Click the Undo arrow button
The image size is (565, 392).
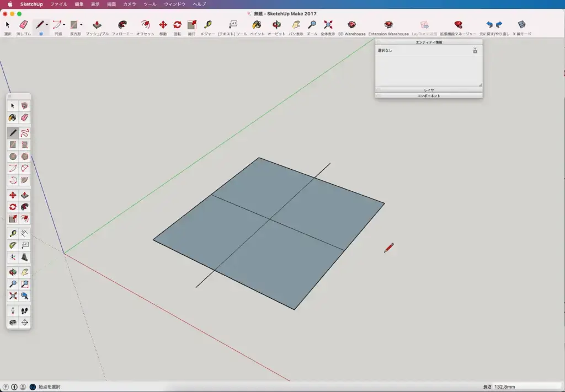[x=489, y=25]
